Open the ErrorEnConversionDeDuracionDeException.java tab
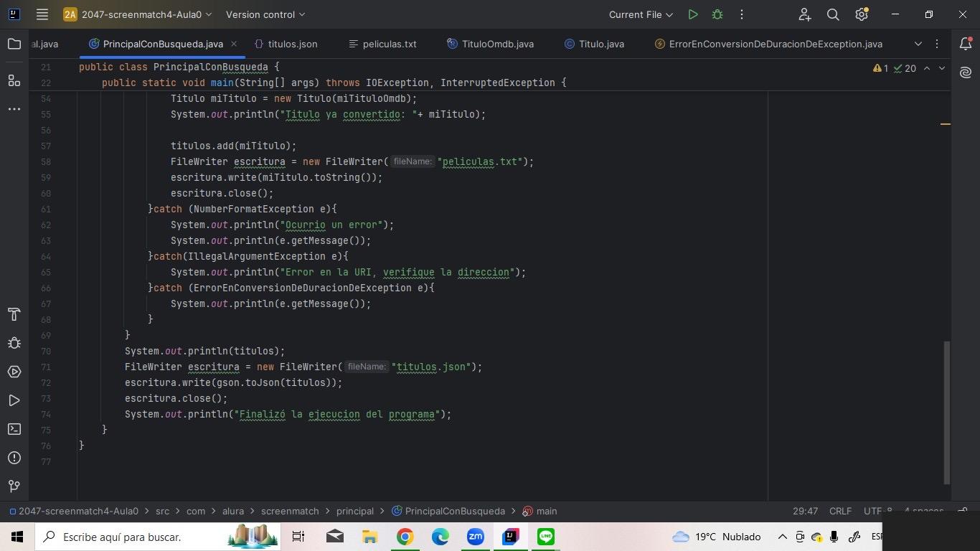Image resolution: width=980 pixels, height=551 pixels. [x=768, y=44]
